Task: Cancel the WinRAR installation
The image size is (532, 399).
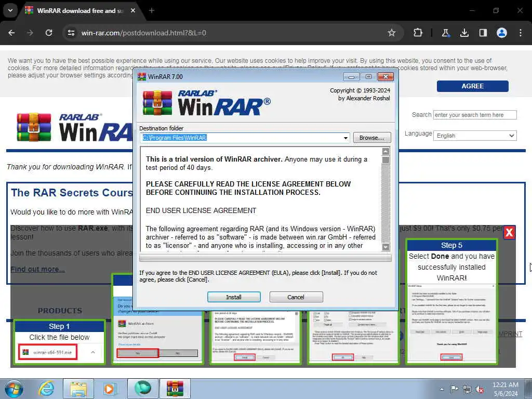Action: 296,297
